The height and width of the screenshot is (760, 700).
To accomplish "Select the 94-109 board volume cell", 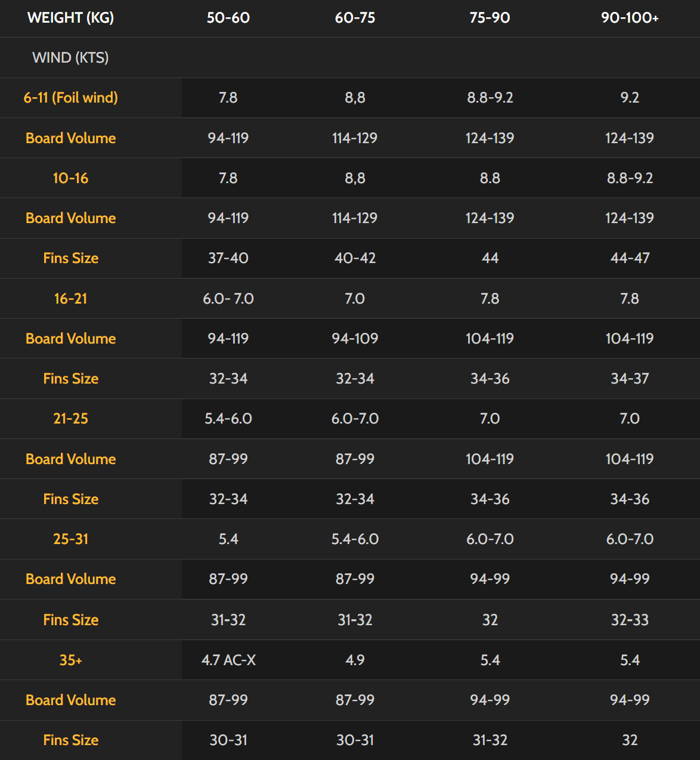I will (355, 339).
